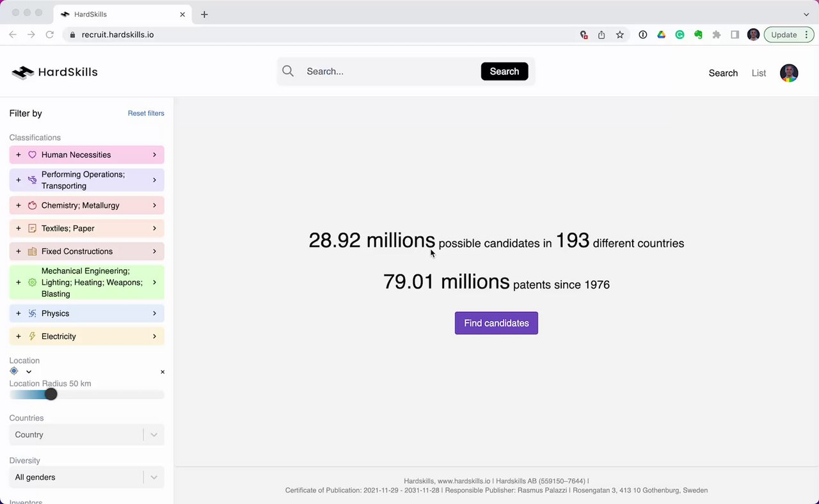Switch to the List view
The width and height of the screenshot is (819, 504).
[x=758, y=73]
